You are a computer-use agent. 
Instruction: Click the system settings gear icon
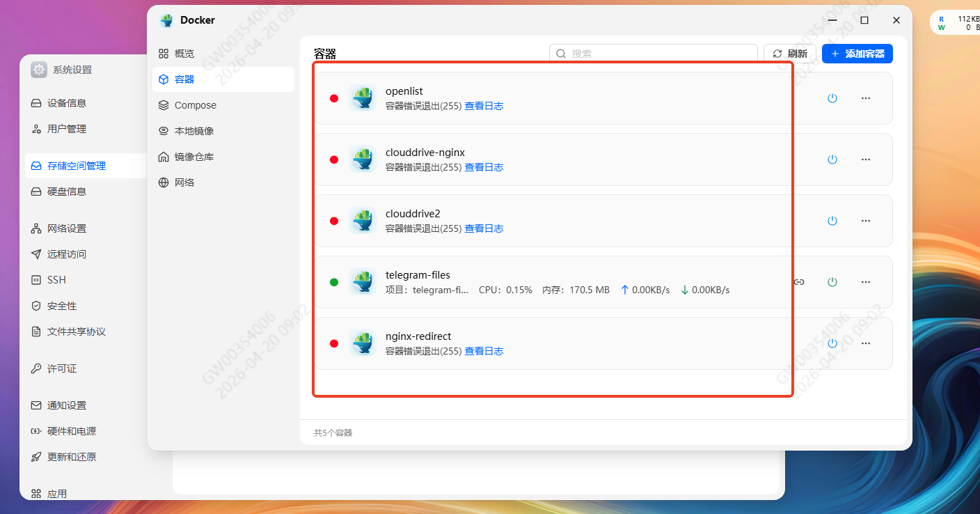point(39,70)
